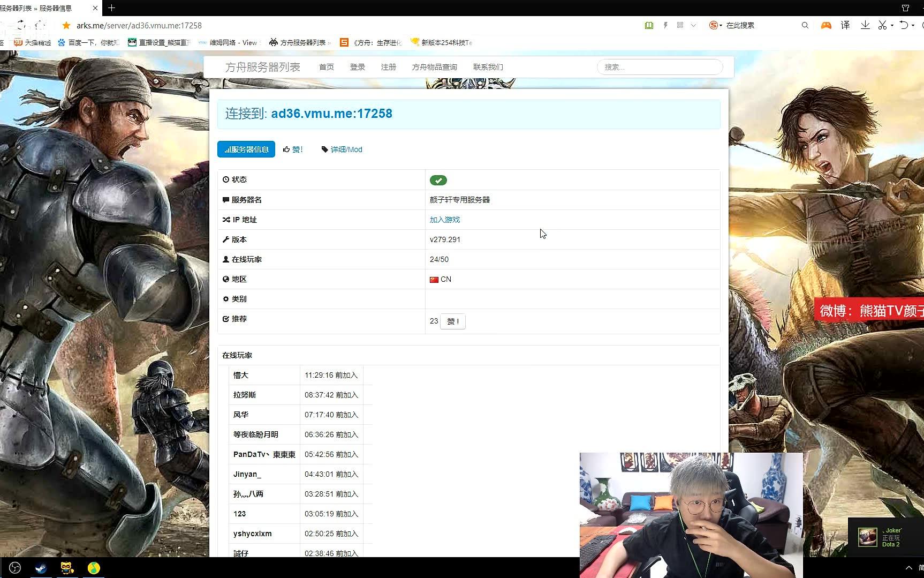Open the skin shirt icon in title bar

[905, 8]
